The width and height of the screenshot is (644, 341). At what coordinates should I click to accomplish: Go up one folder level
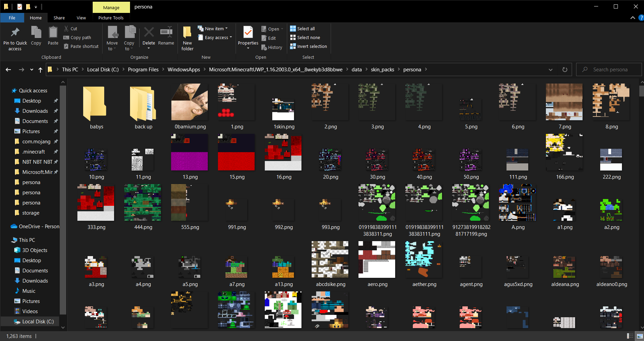point(40,70)
